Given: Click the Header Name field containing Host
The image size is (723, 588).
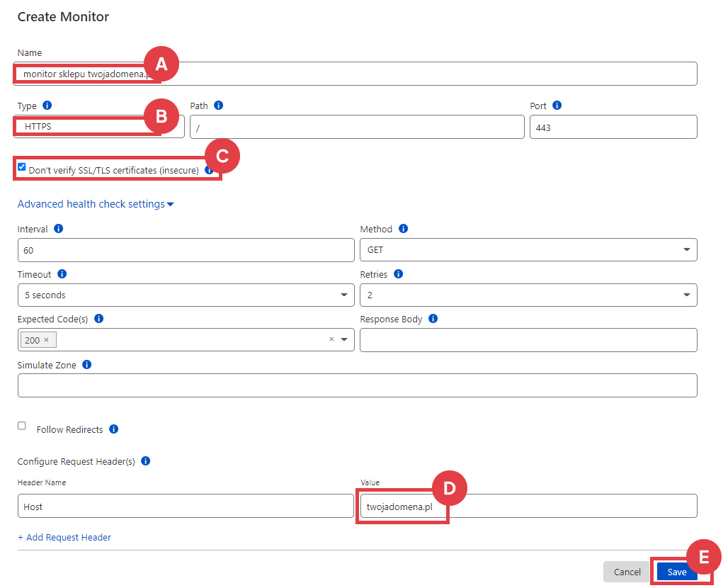Looking at the screenshot, I should pyautogui.click(x=186, y=507).
